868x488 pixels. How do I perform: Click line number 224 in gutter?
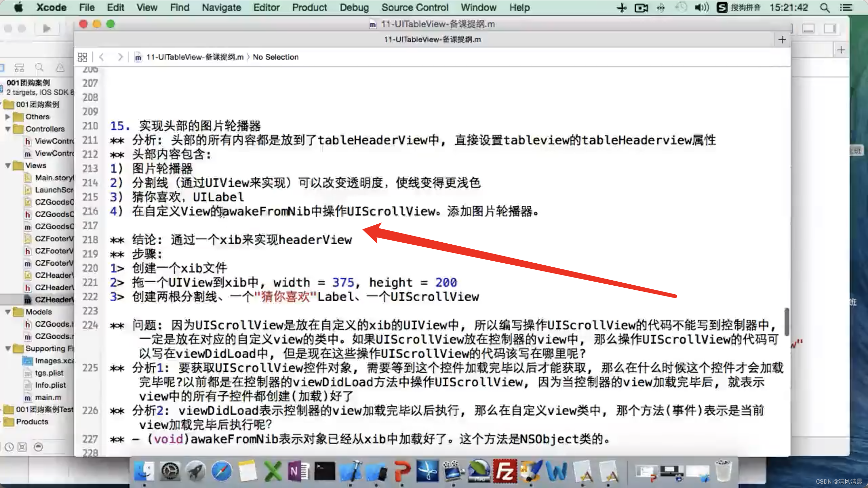[x=90, y=325]
